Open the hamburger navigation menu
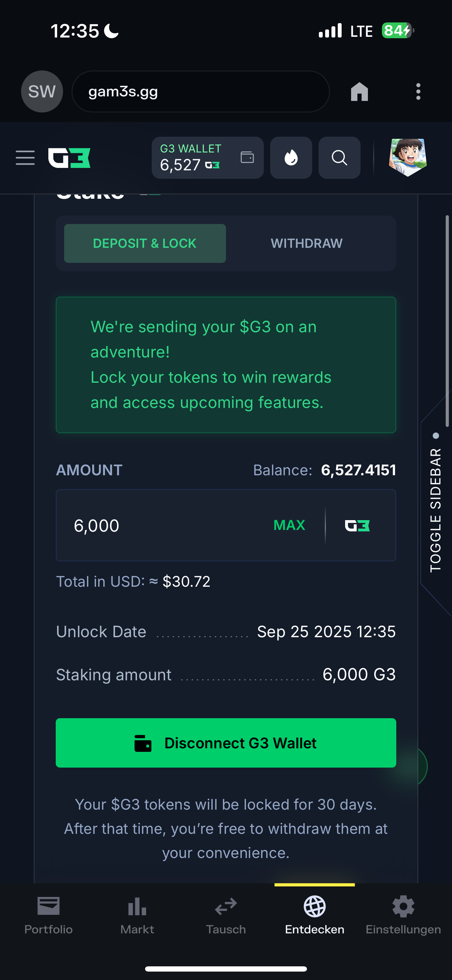452x980 pixels. click(x=25, y=157)
